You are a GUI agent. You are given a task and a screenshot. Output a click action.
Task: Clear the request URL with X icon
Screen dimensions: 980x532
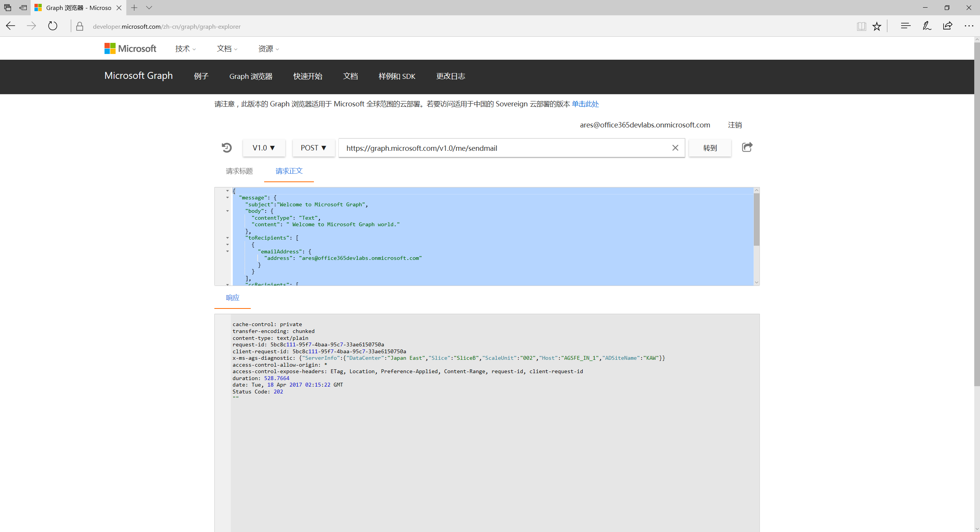coord(675,148)
